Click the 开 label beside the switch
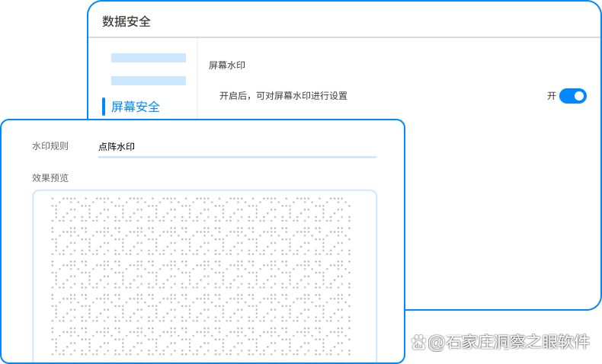Viewport: 602px width, 364px height. pos(551,96)
